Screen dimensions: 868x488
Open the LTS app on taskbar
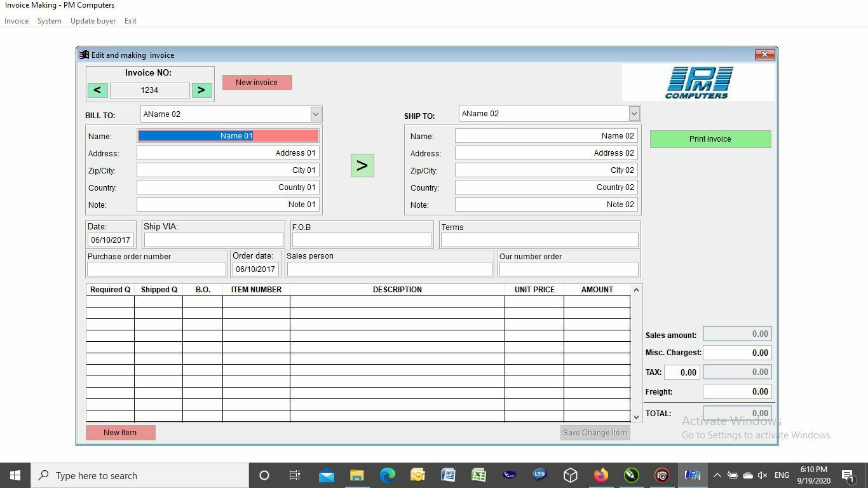540,475
